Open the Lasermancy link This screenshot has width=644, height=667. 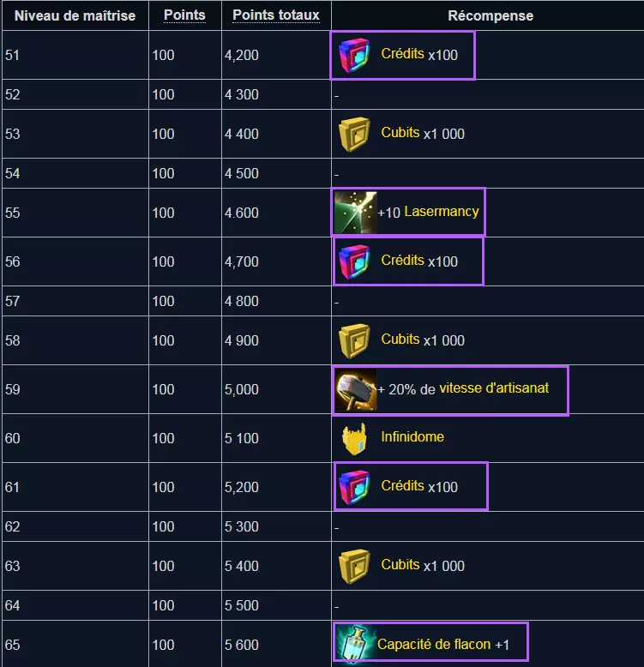click(x=441, y=212)
